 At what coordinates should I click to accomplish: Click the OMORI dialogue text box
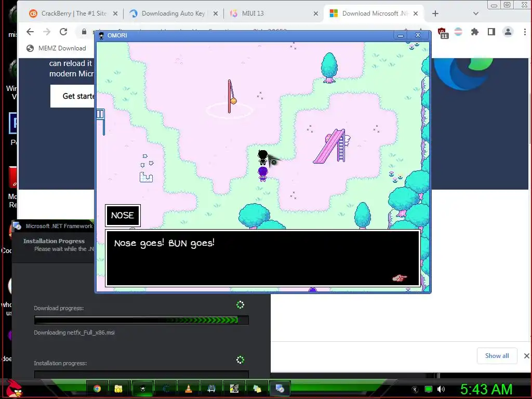click(x=263, y=258)
